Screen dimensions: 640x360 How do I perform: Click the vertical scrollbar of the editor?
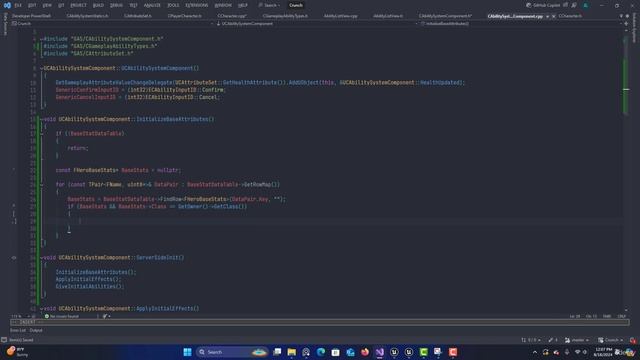point(626,171)
